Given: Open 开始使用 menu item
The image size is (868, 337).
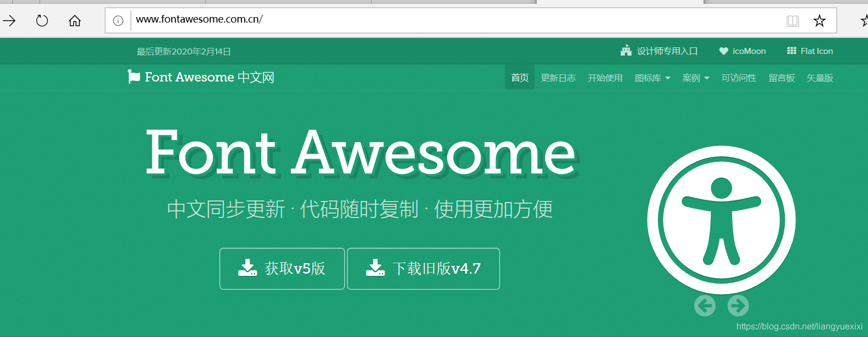Looking at the screenshot, I should 605,78.
